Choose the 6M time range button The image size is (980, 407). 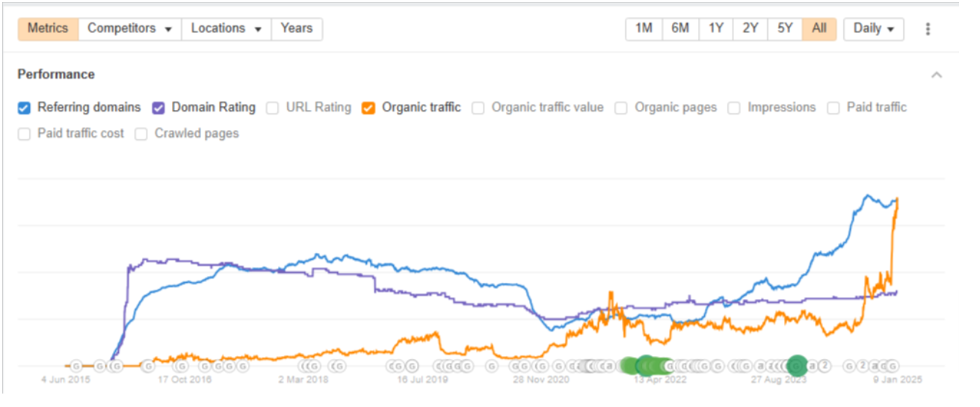680,29
